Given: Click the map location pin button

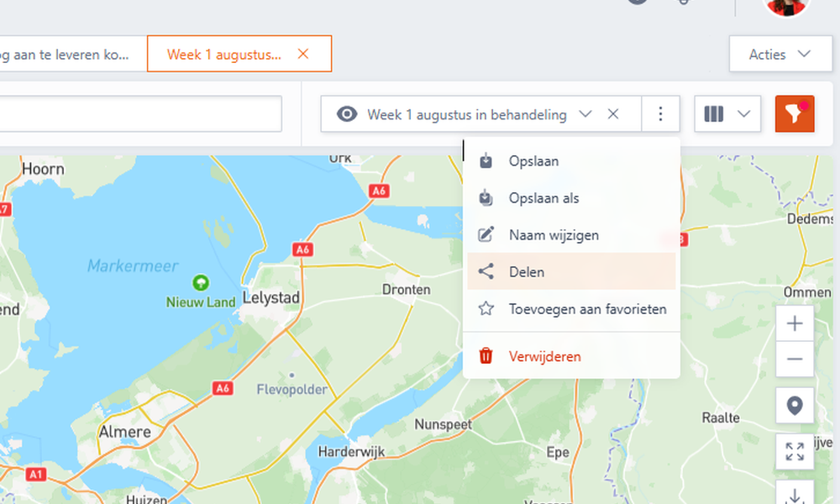Looking at the screenshot, I should [x=795, y=406].
